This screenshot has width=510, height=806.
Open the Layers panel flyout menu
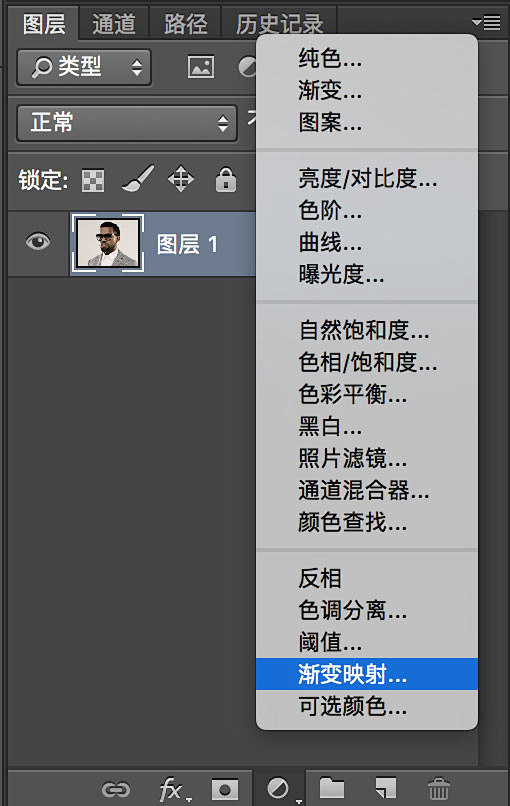[486, 22]
